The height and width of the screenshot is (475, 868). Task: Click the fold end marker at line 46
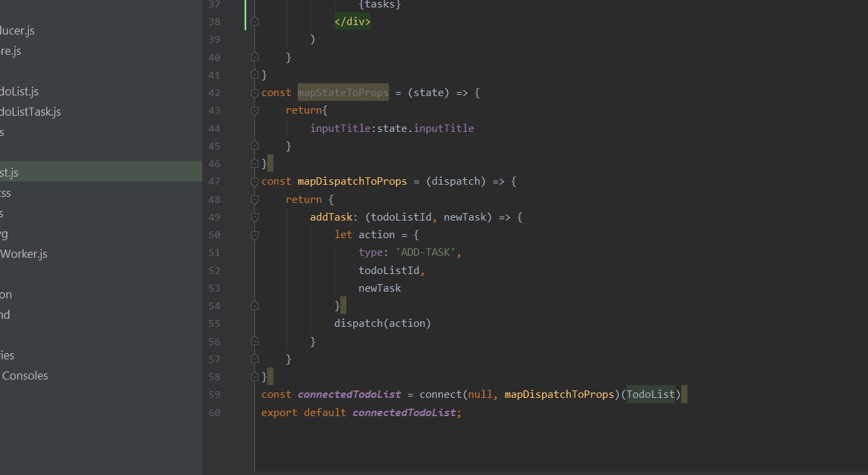(x=254, y=164)
